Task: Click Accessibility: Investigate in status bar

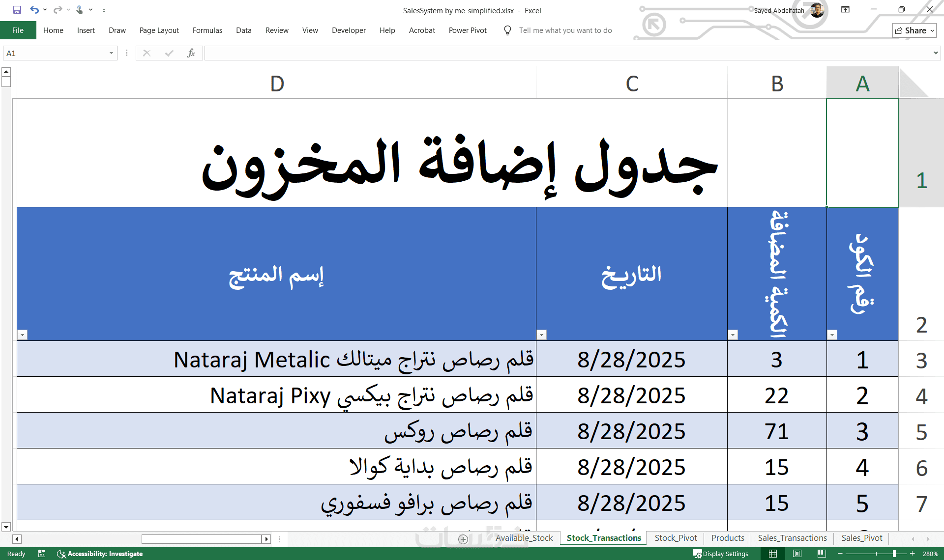Action: pyautogui.click(x=100, y=554)
